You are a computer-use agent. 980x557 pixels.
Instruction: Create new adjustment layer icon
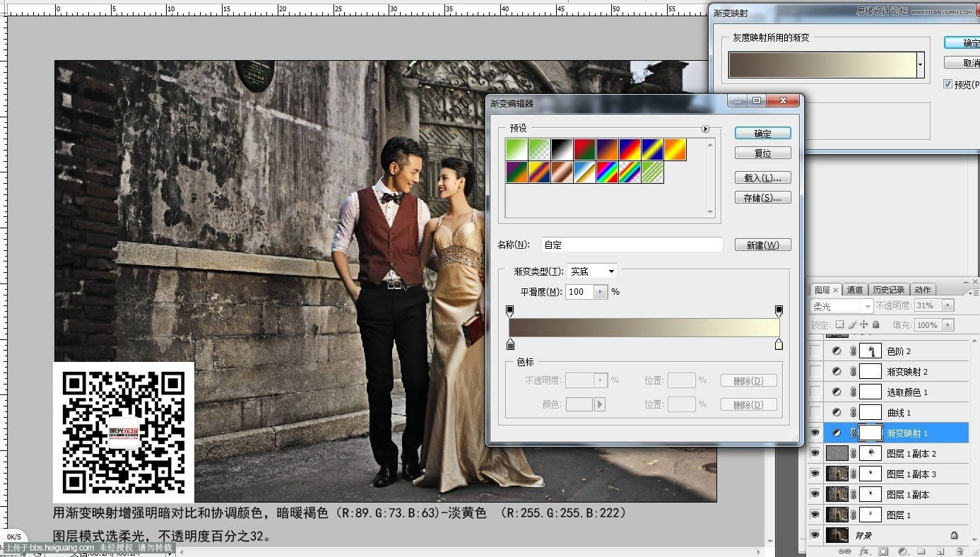[x=902, y=551]
